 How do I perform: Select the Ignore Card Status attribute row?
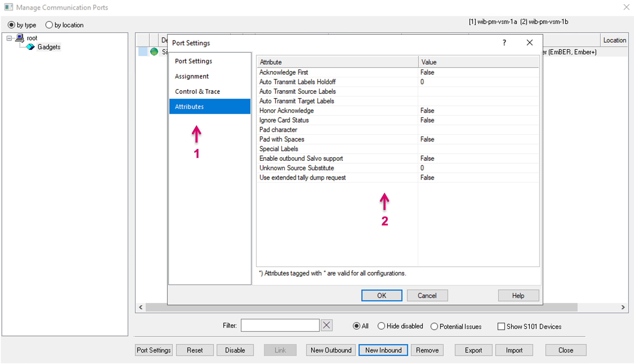click(x=284, y=120)
